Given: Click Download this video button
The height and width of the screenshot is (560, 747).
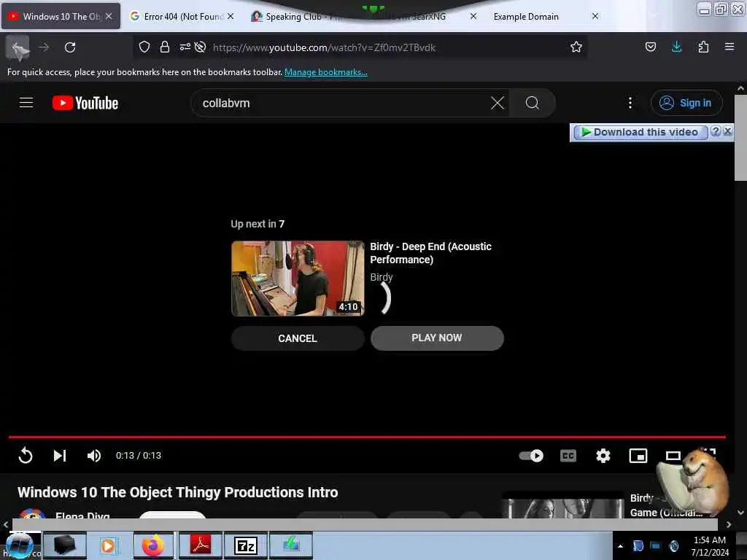Looking at the screenshot, I should [640, 132].
